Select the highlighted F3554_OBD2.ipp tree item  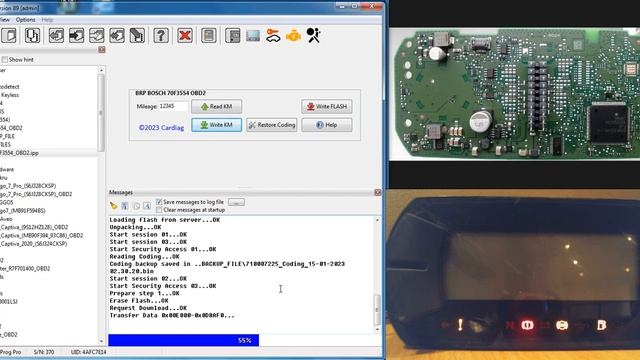click(48, 153)
